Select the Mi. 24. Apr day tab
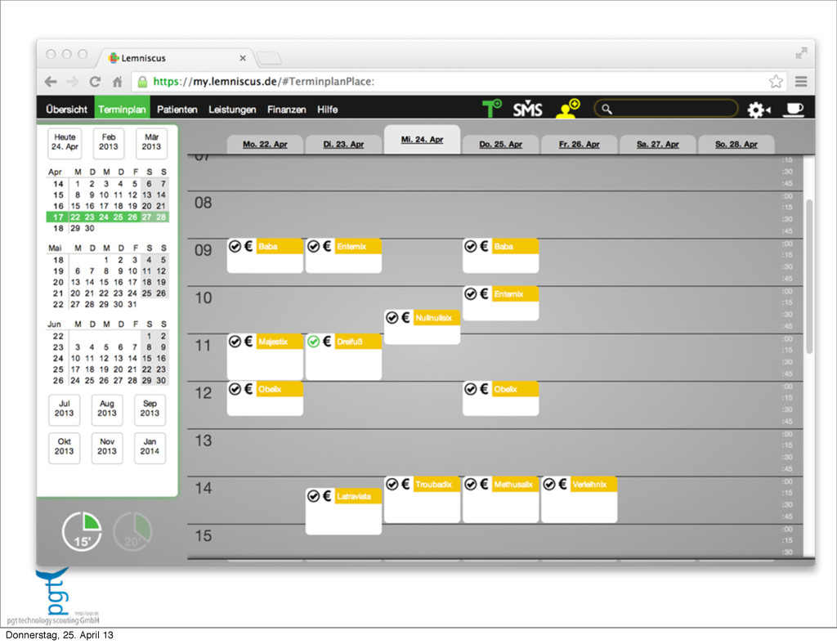This screenshot has height=644, width=837. 423,139
